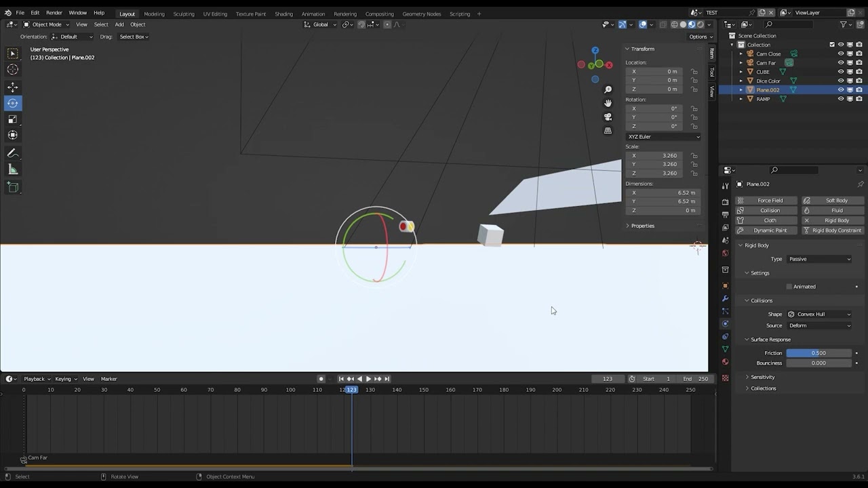Open the Material properties tab
This screenshot has height=488, width=868.
(725, 362)
